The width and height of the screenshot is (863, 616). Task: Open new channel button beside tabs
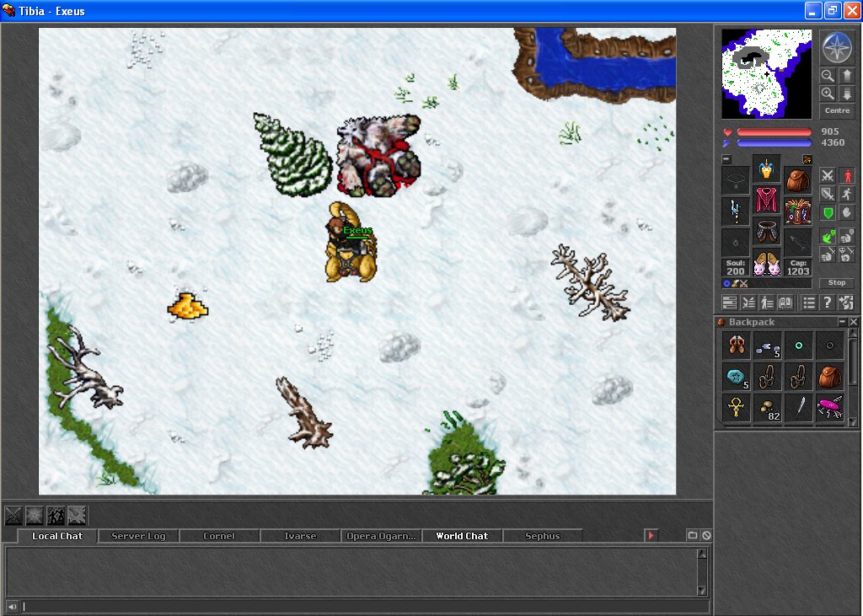tap(693, 535)
